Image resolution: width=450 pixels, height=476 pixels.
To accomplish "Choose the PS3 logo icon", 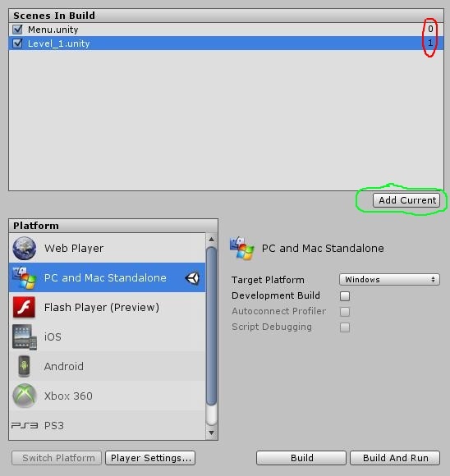I will [x=25, y=425].
